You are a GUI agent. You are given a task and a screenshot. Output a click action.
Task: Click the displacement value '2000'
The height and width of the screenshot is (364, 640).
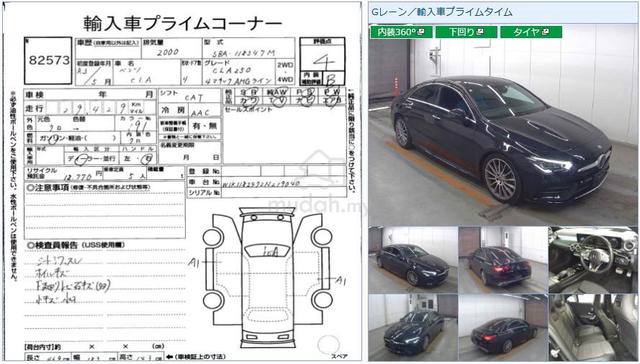[167, 53]
